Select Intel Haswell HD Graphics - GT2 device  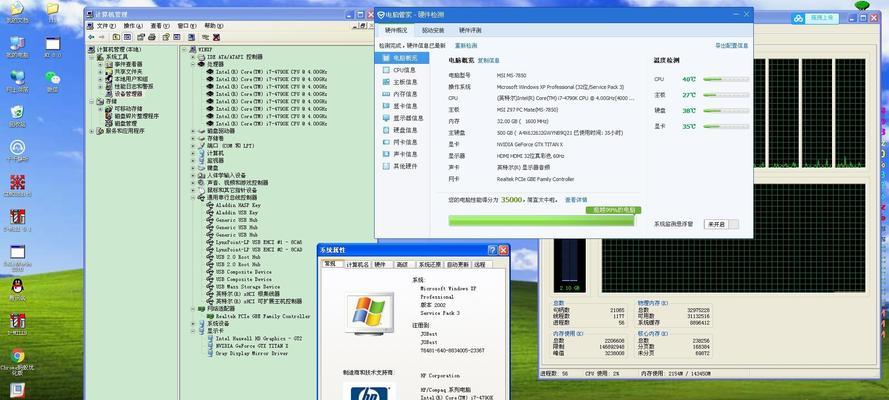click(x=259, y=338)
